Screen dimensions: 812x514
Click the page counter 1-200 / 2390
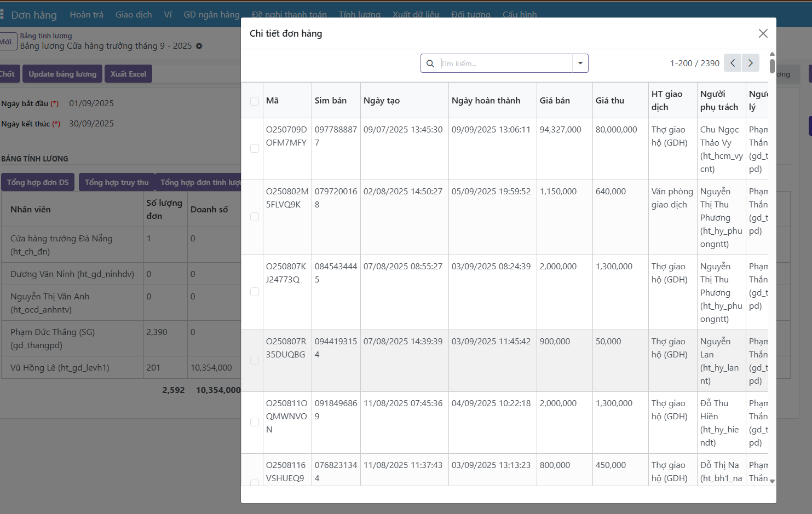694,63
